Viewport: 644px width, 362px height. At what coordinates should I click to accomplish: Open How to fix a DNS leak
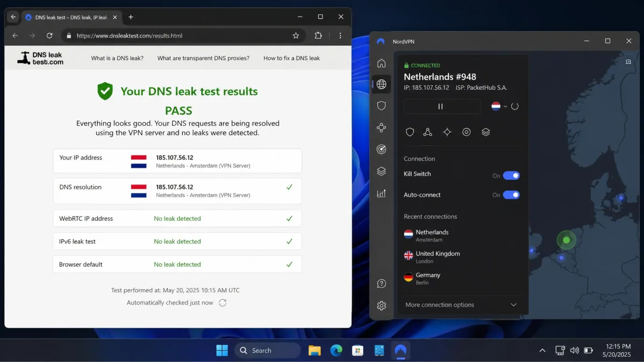pos(291,58)
